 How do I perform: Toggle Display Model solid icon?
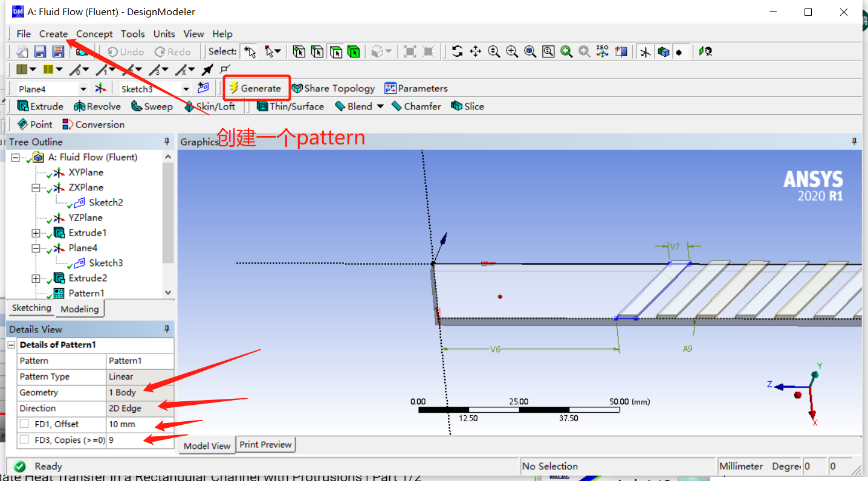point(664,52)
